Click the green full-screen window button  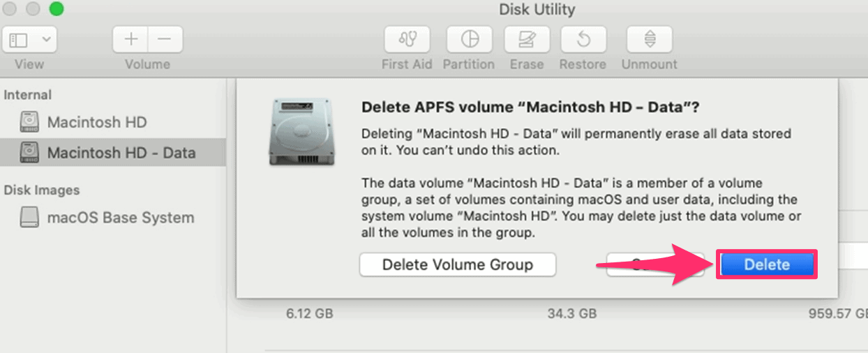point(57,9)
